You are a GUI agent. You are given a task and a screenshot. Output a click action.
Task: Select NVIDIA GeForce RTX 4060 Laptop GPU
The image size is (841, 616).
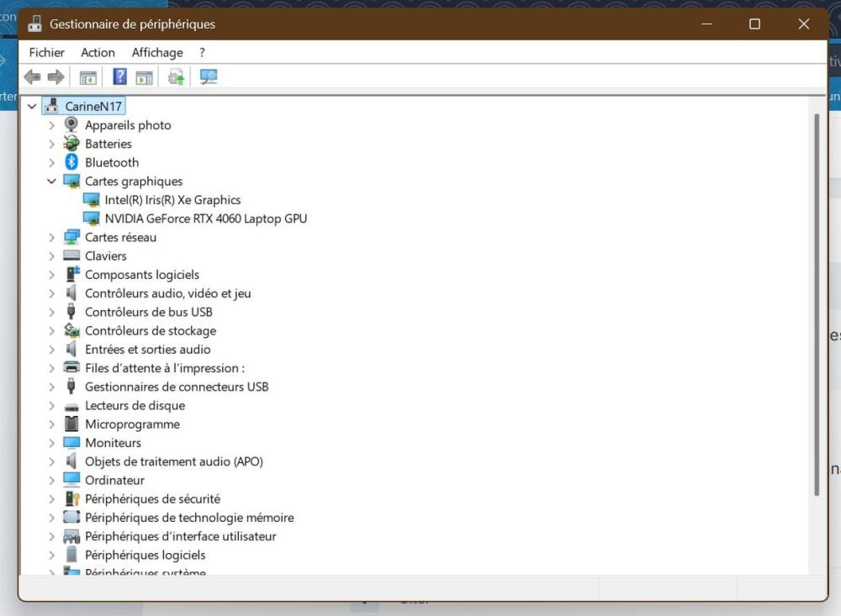205,218
